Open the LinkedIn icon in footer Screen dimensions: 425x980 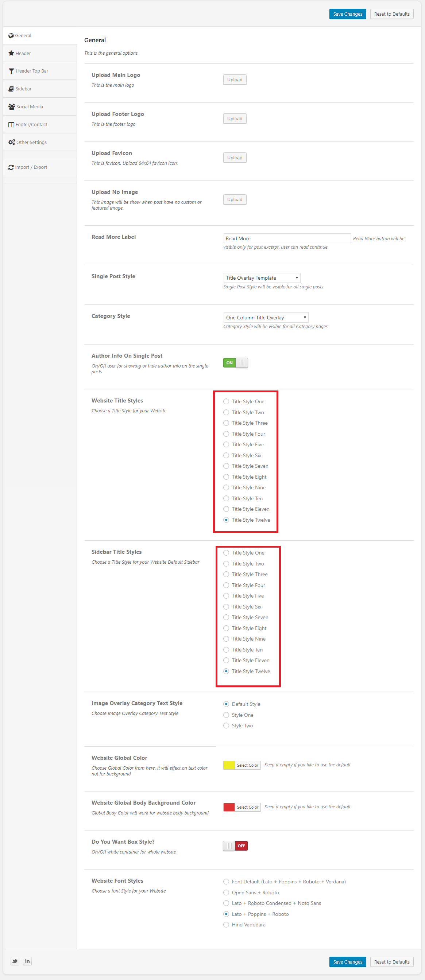(x=27, y=961)
